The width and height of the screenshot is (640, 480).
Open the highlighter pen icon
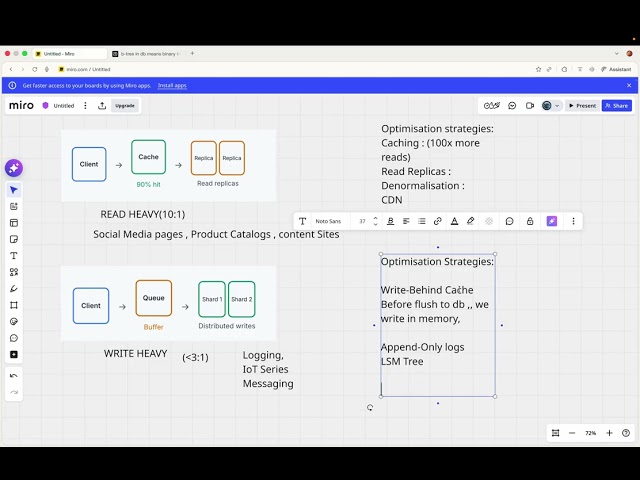click(x=471, y=221)
